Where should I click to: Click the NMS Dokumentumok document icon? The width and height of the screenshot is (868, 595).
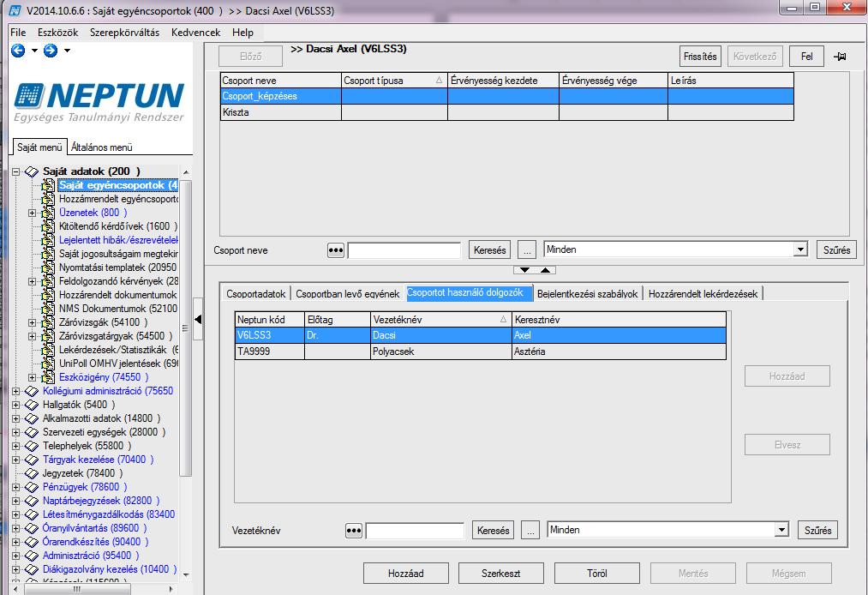48,309
